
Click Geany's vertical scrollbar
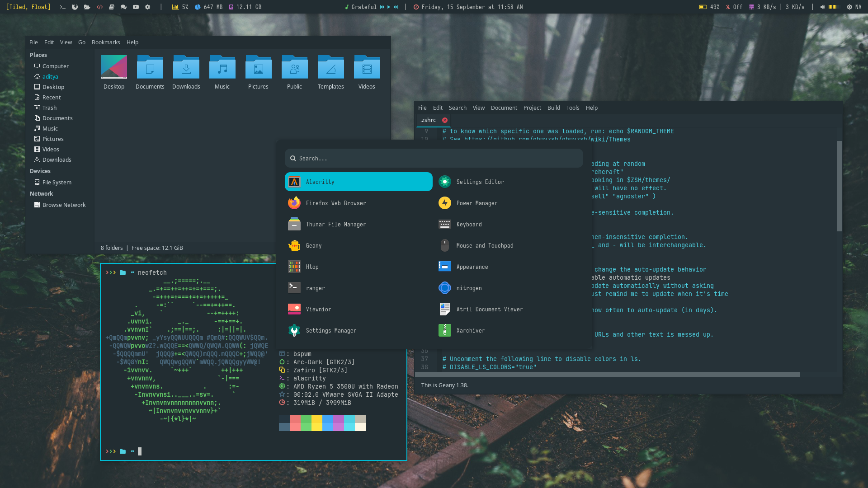pos(840,186)
